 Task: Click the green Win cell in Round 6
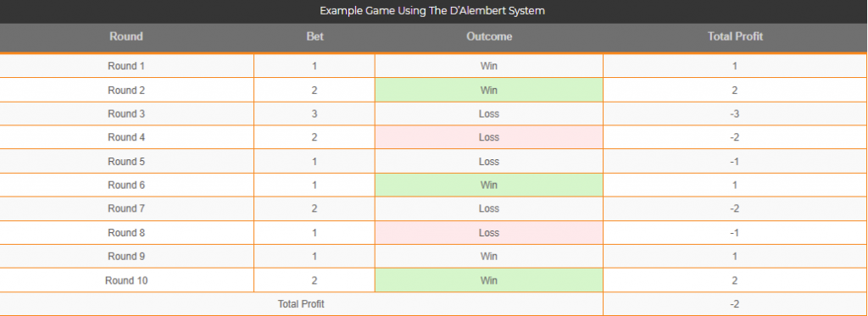(489, 185)
